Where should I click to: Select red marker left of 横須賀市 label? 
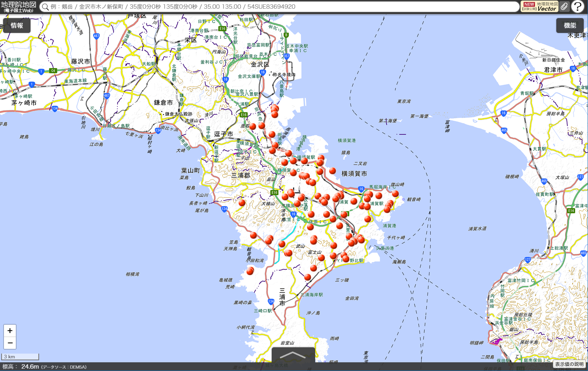point(333,171)
